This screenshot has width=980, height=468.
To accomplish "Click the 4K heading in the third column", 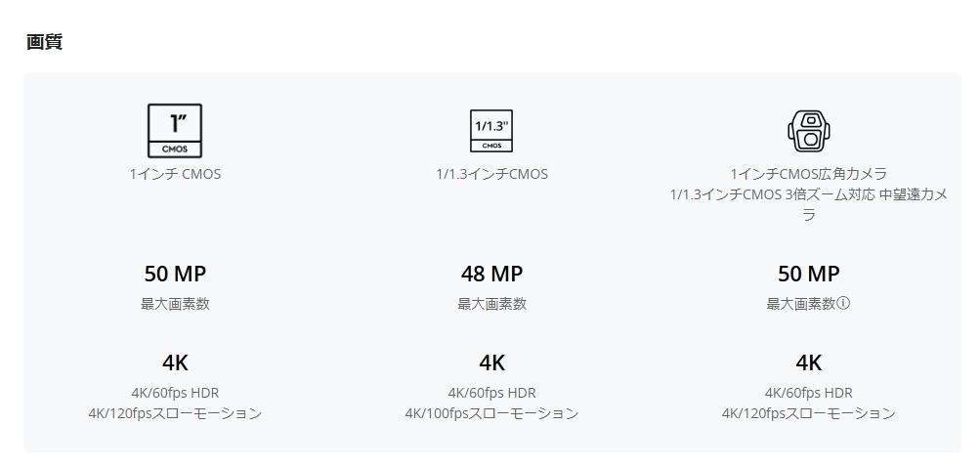I will (x=808, y=362).
